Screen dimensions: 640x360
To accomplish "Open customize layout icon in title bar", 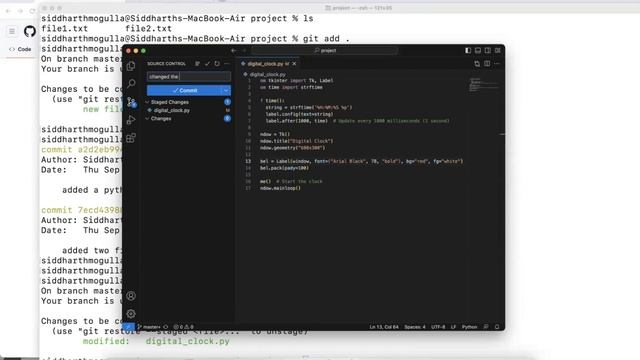I will (498, 51).
